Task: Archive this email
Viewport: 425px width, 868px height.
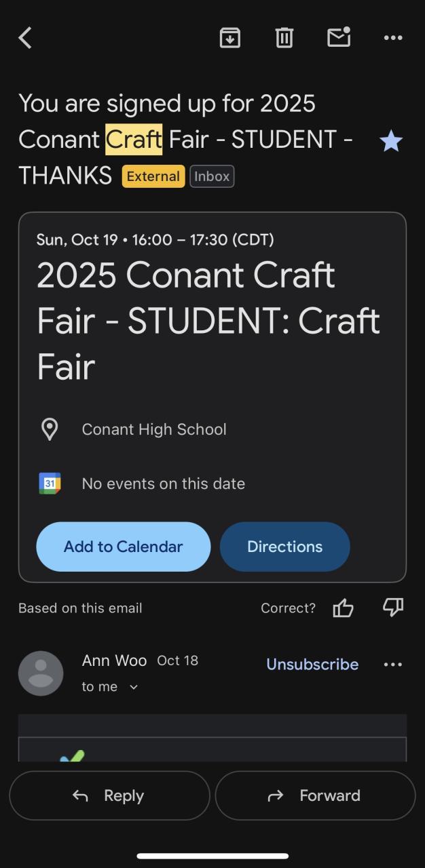Action: (230, 38)
